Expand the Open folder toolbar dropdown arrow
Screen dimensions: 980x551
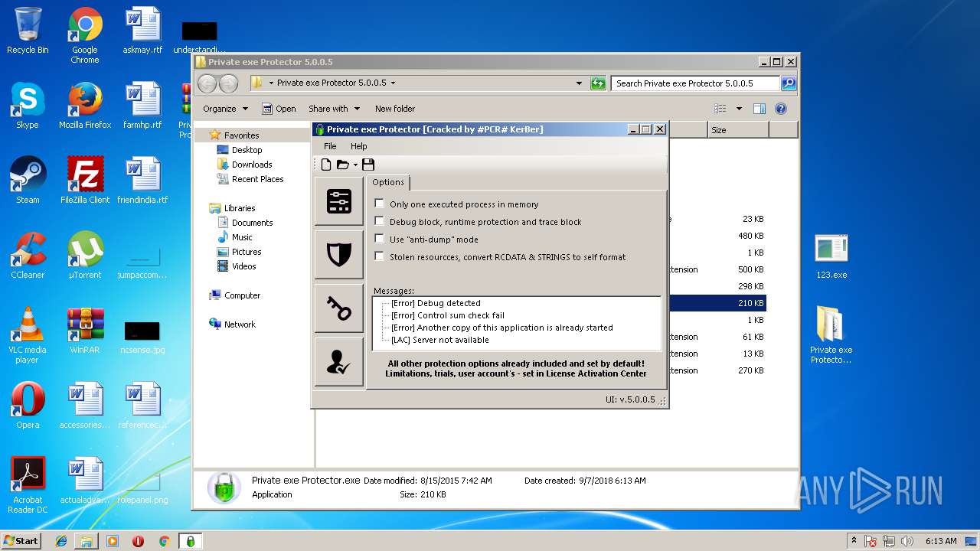coord(355,165)
